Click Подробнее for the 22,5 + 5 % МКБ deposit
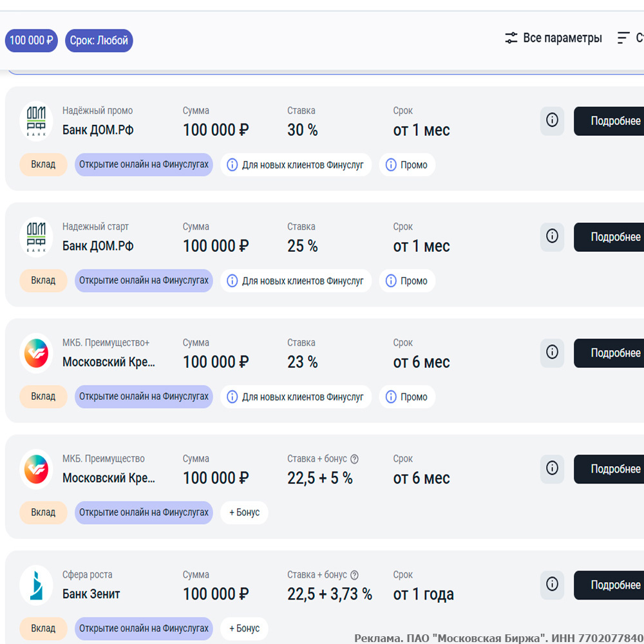 click(609, 469)
